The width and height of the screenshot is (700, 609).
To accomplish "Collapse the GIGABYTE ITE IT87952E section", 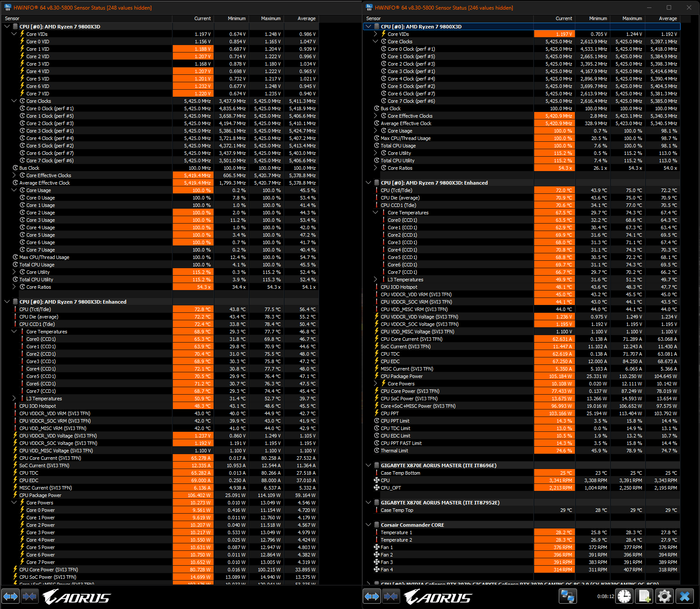I will (368, 503).
